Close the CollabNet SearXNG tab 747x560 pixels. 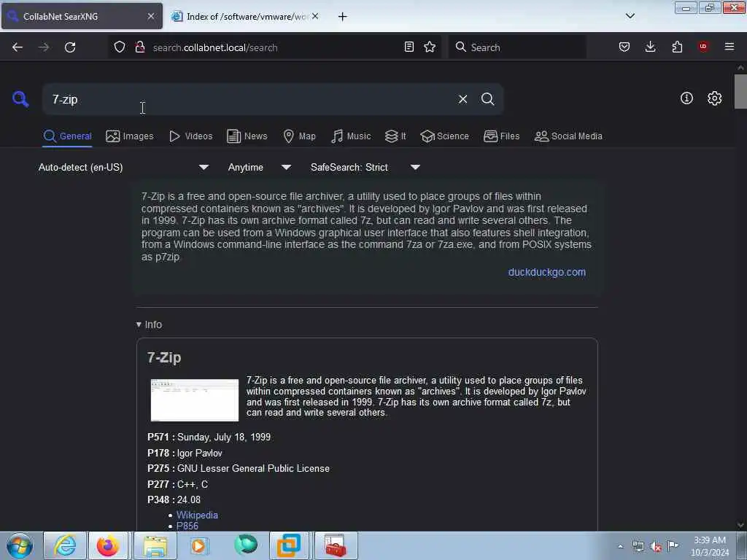click(x=151, y=16)
